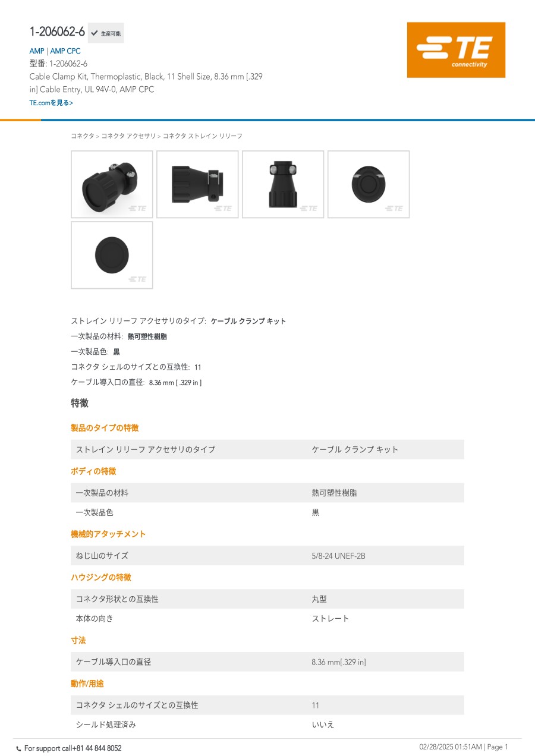Screen dimensions: 535x756
Task: Go to コネクタ アクセサリ breadcrumb
Action: point(128,136)
